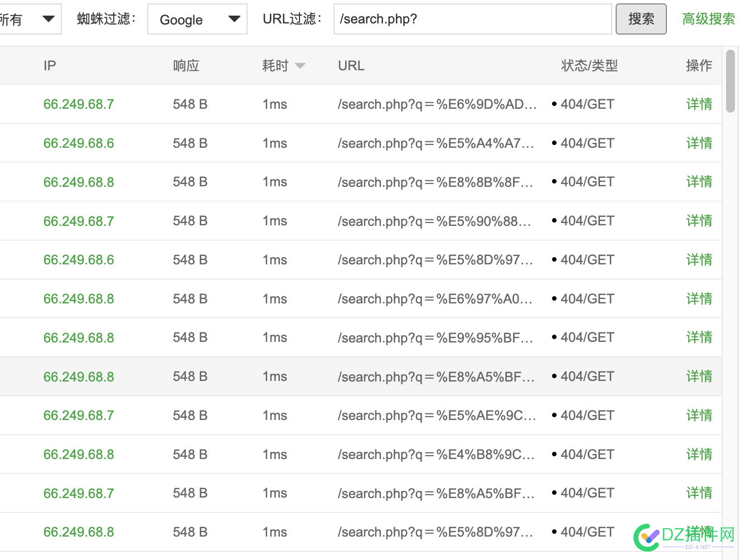Click IP 66.249.68.7 in %E6%9D%AD row
Image resolution: width=745 pixels, height=560 pixels.
tap(79, 104)
